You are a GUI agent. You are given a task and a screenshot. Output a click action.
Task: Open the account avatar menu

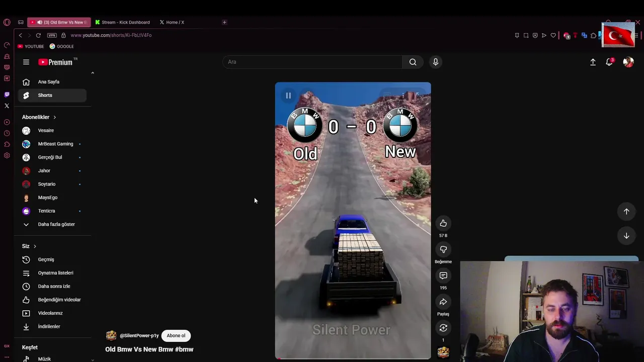628,62
